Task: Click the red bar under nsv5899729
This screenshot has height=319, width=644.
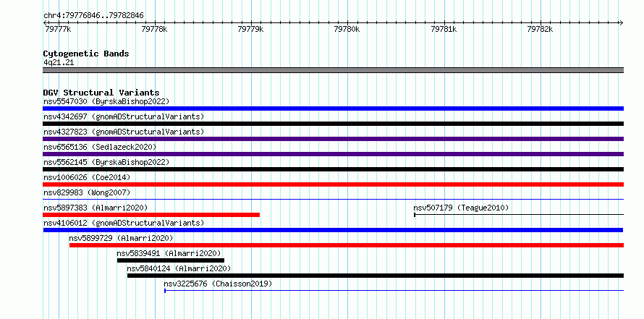Action: click(x=347, y=245)
